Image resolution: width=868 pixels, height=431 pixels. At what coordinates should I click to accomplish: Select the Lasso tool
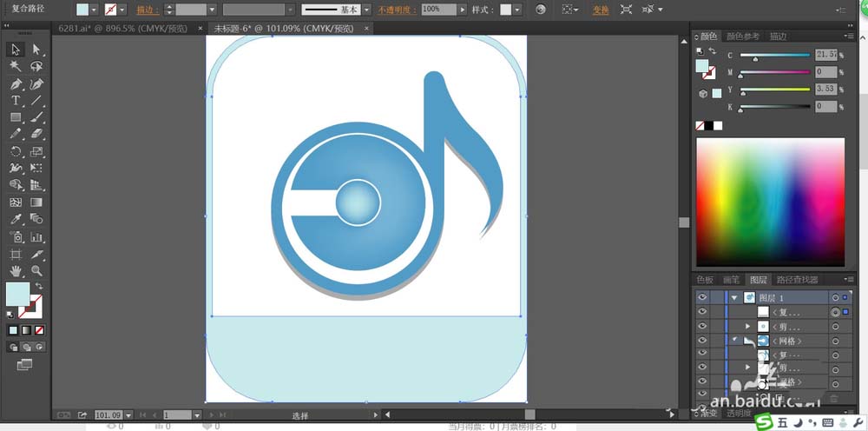coord(36,67)
